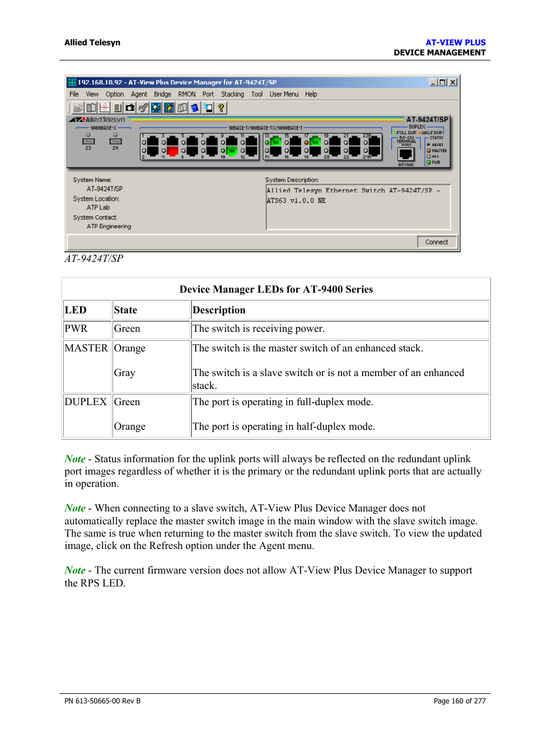Click the pencil edit toolbar icon

tap(168, 108)
